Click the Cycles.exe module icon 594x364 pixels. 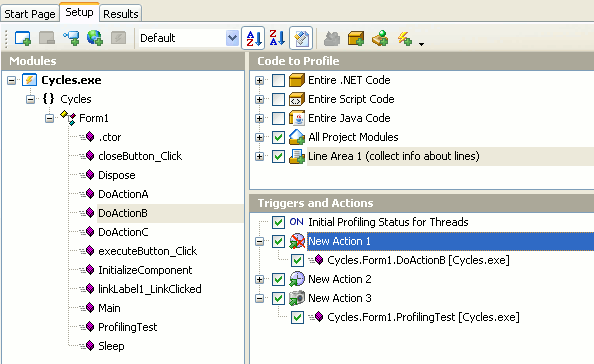click(x=30, y=80)
